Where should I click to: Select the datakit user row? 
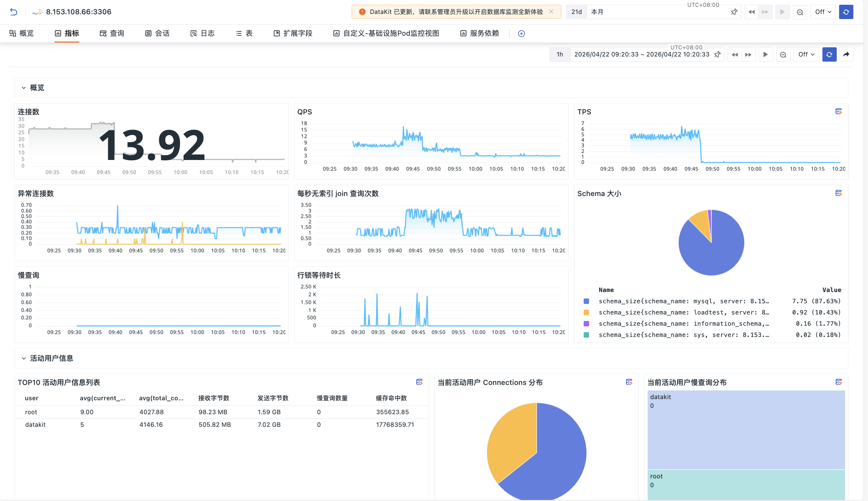pyautogui.click(x=222, y=425)
